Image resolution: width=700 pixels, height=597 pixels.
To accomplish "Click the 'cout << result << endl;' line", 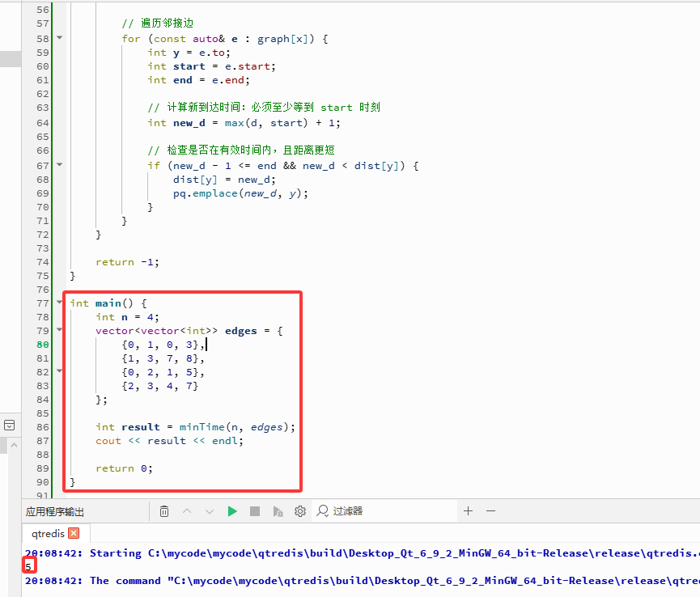I will click(x=169, y=441).
